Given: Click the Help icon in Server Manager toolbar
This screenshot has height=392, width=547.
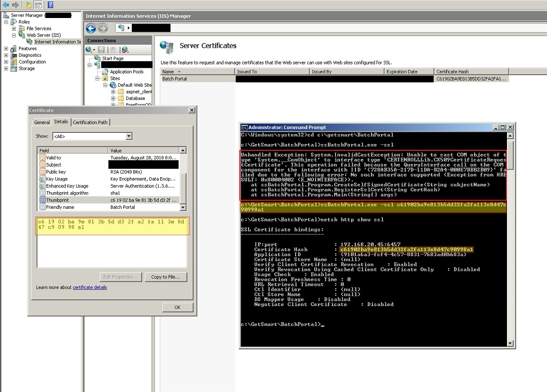Looking at the screenshot, I should point(49,5).
